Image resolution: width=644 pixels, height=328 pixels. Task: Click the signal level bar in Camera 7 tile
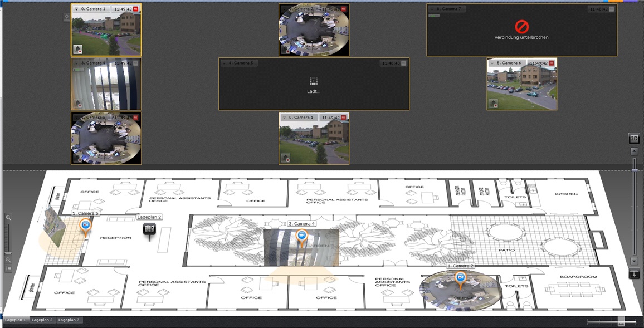pos(434,16)
